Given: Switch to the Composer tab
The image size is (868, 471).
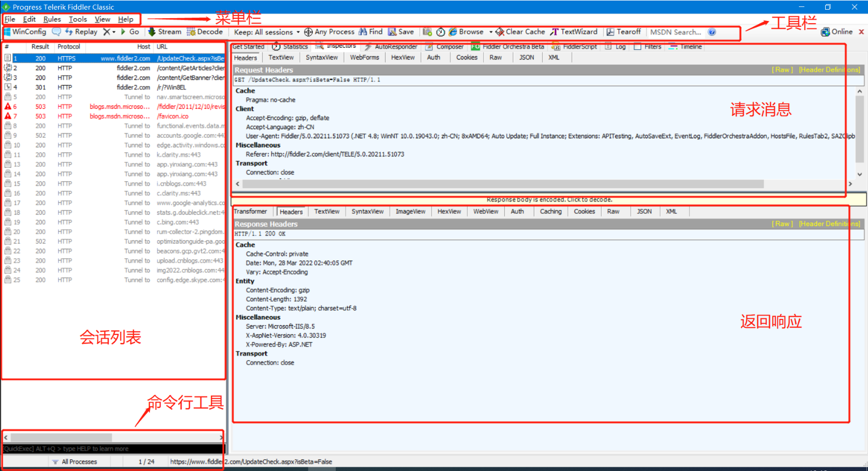Looking at the screenshot, I should (x=444, y=47).
